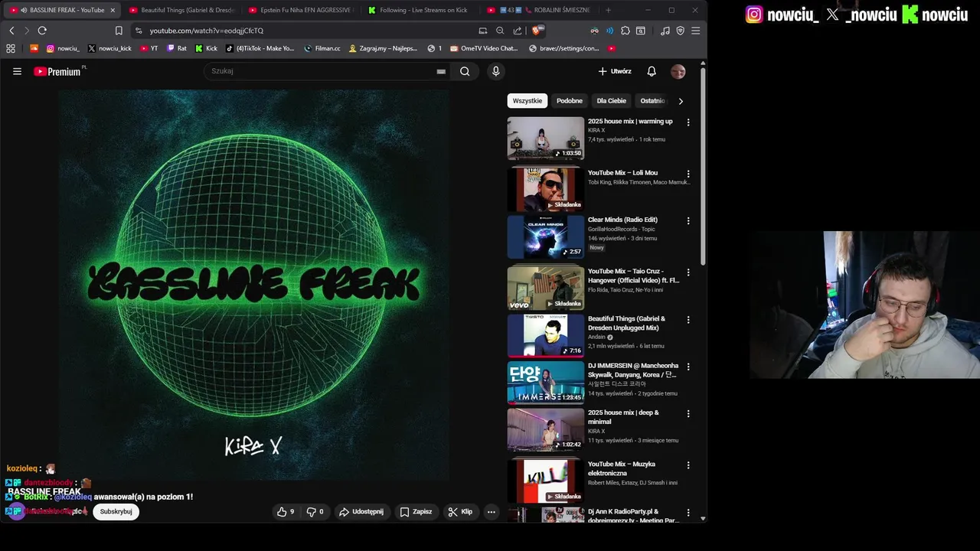Image resolution: width=980 pixels, height=551 pixels.
Task: Switch to 'Beautiful Things (Gabriel & Dresden' browser tab
Action: coord(181,10)
